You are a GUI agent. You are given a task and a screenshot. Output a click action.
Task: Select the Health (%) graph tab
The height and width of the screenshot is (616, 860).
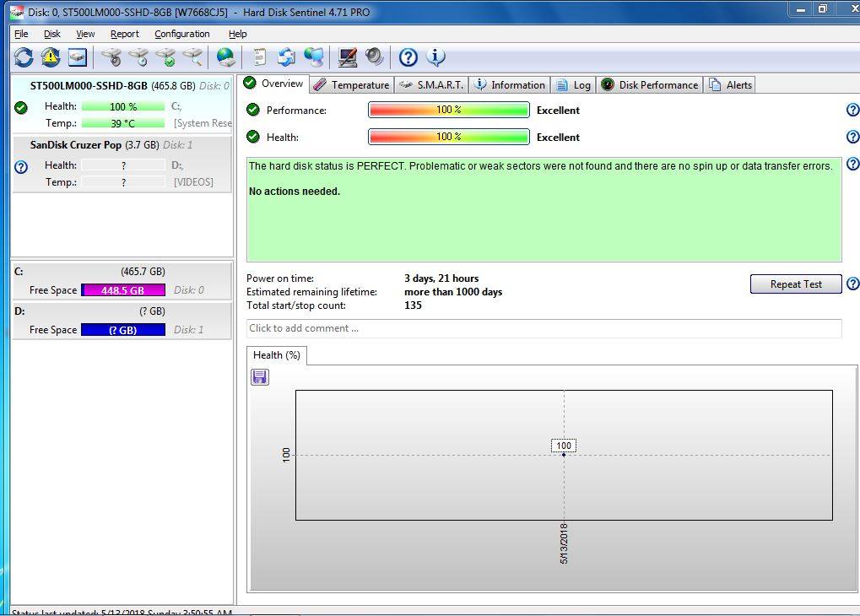click(x=277, y=355)
